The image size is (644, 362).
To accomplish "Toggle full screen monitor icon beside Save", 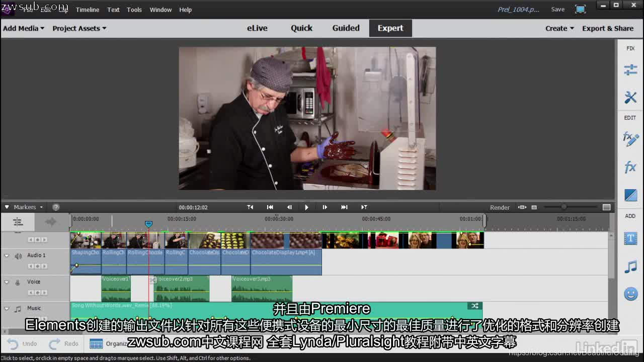I will (x=581, y=9).
